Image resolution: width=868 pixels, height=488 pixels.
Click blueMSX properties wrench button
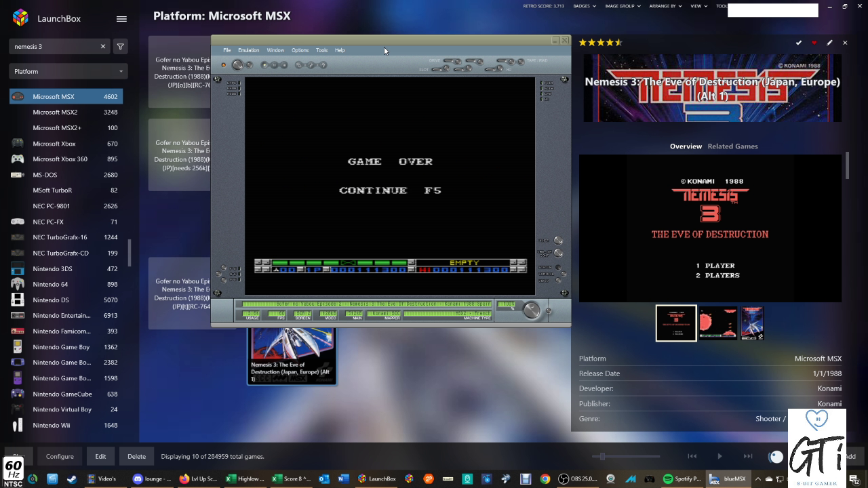(311, 65)
